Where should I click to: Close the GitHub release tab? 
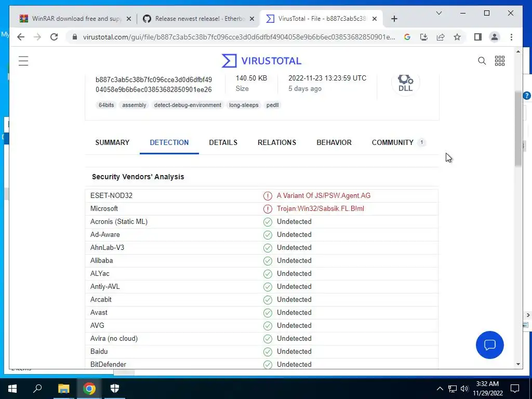click(252, 19)
